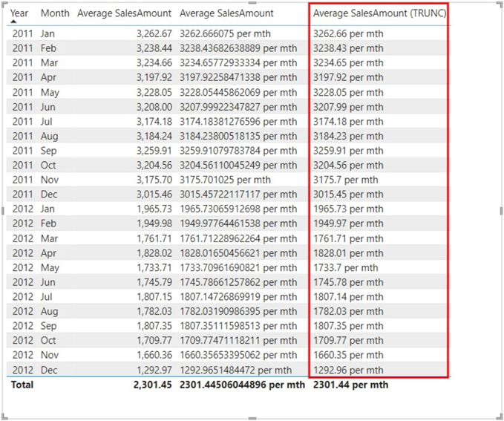Select the total 2301.44506044896 per mth
The image size is (504, 421).
point(242,385)
